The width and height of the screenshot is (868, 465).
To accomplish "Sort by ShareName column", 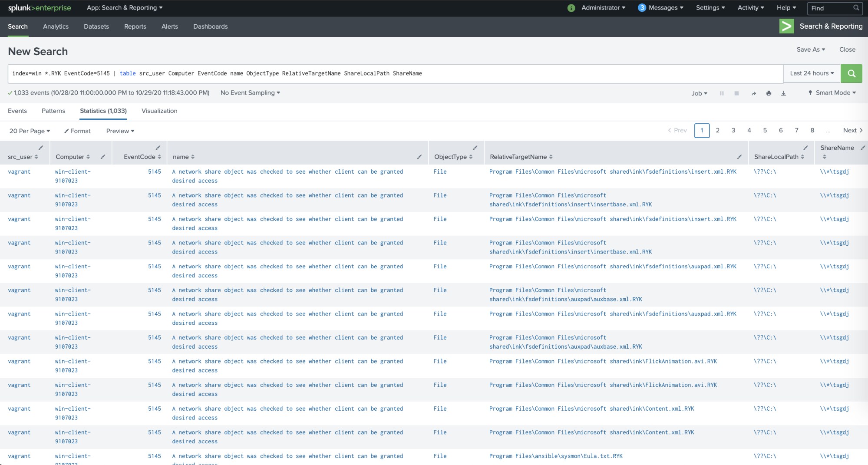I will pos(837,152).
